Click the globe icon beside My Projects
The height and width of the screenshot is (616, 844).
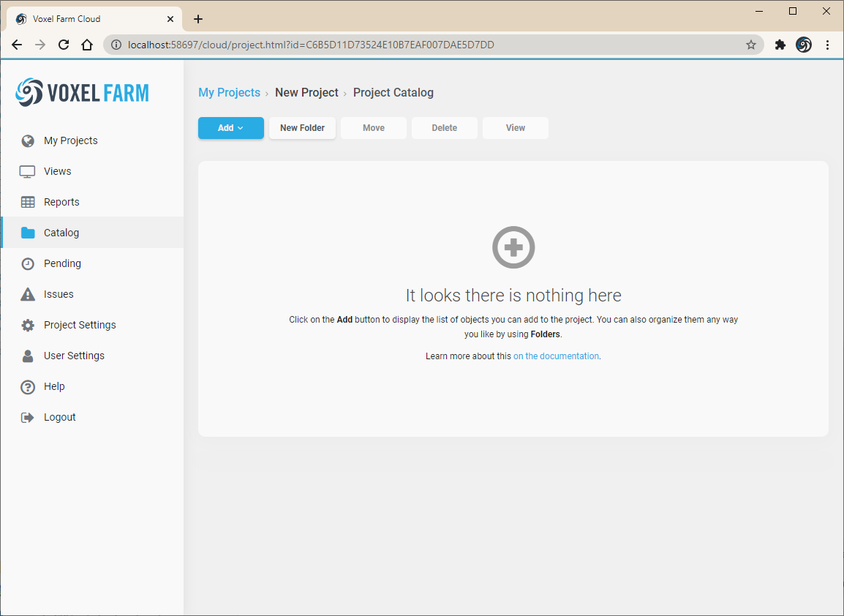(28, 140)
